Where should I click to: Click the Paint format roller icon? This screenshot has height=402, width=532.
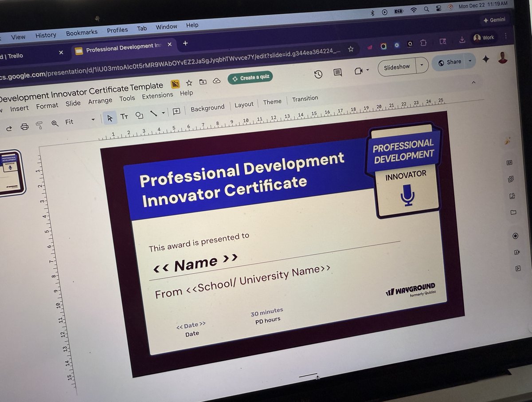pyautogui.click(x=39, y=126)
